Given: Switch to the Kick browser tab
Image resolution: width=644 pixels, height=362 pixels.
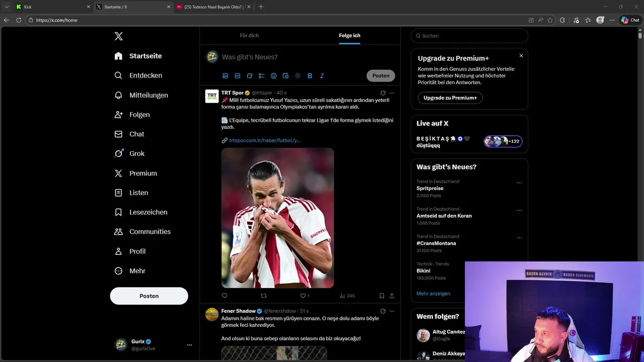Looking at the screenshot, I should click(52, 7).
